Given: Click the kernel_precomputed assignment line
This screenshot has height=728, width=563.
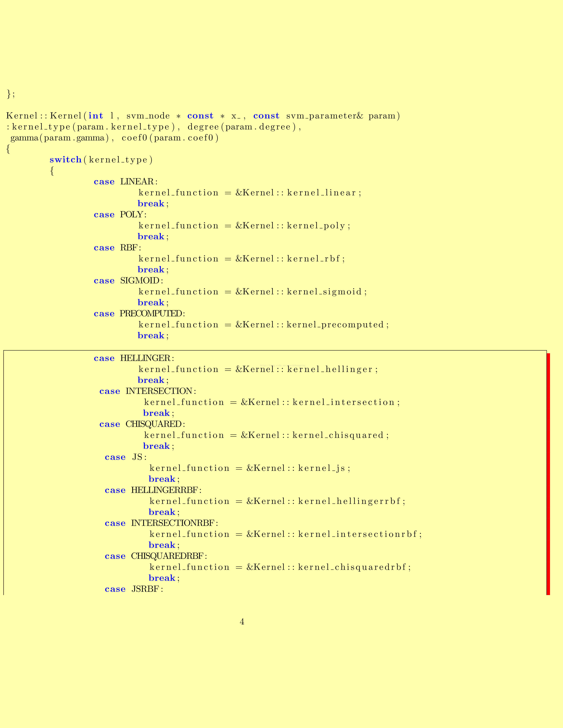Looking at the screenshot, I should (x=263, y=325).
